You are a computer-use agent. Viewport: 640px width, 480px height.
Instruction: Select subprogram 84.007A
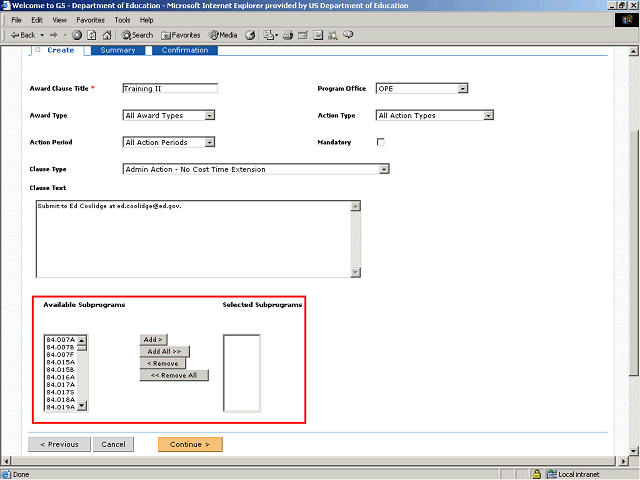click(x=60, y=340)
